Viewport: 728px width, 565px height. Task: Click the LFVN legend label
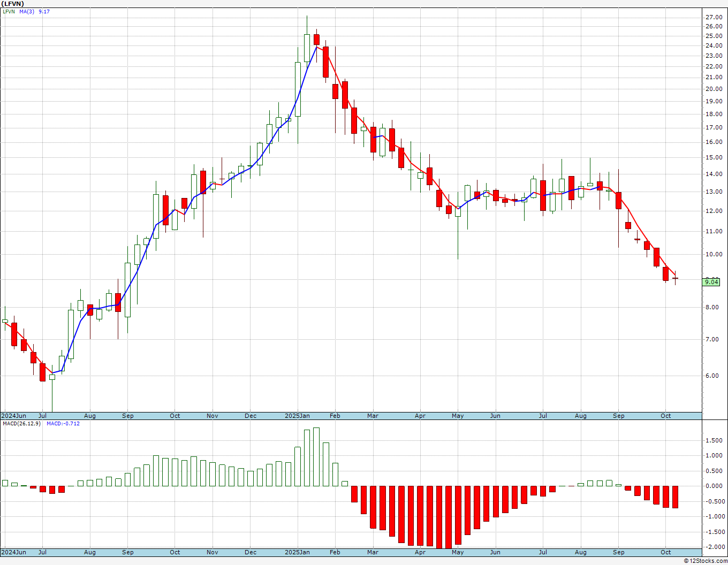pos(9,11)
